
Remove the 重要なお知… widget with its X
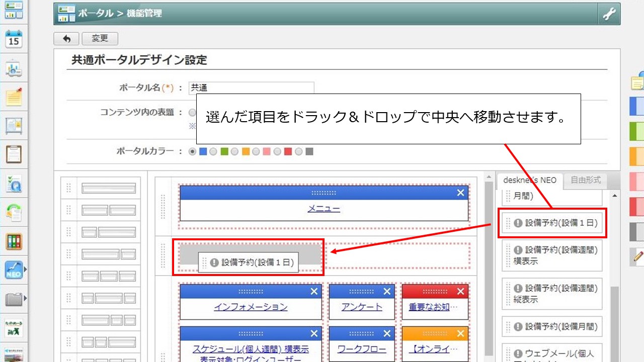point(460,292)
